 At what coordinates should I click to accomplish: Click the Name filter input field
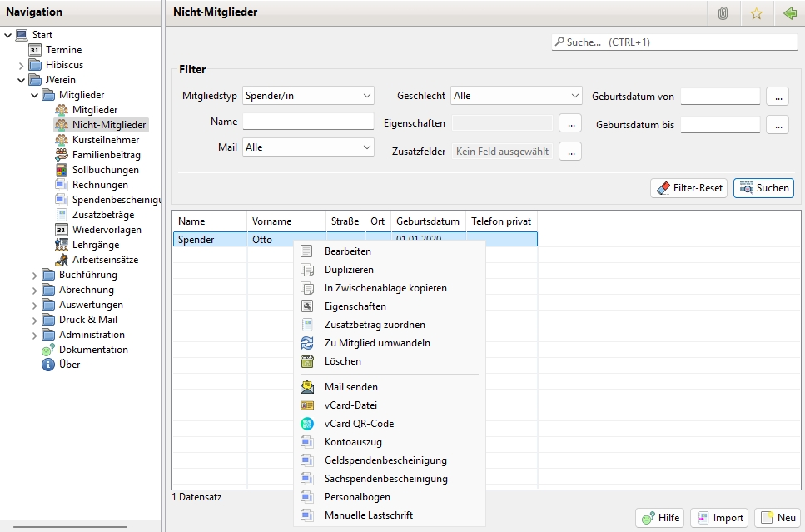[x=308, y=122]
